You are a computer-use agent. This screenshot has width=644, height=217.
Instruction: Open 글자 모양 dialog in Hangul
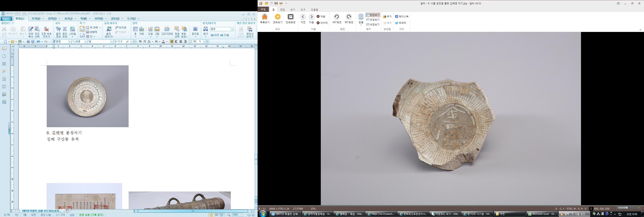(x=58, y=32)
